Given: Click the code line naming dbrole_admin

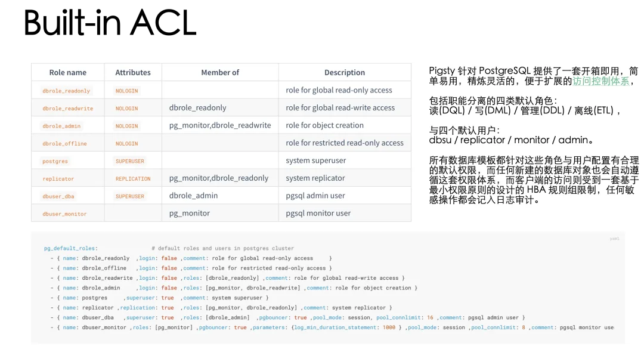Looking at the screenshot, I should pos(234,288).
